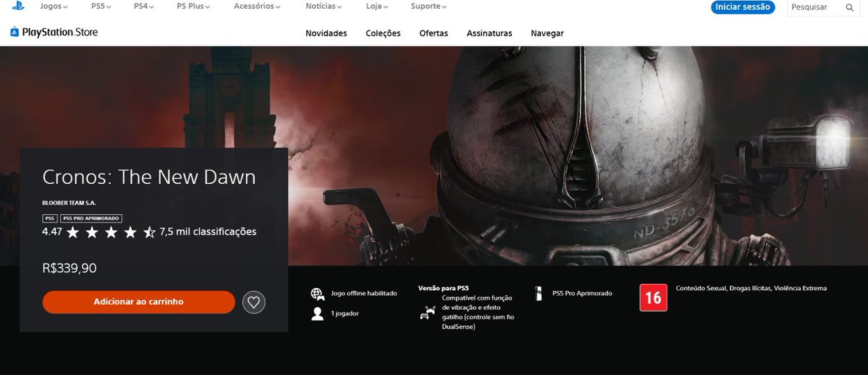The width and height of the screenshot is (868, 375).
Task: Click the search magnifier icon
Action: (850, 7)
